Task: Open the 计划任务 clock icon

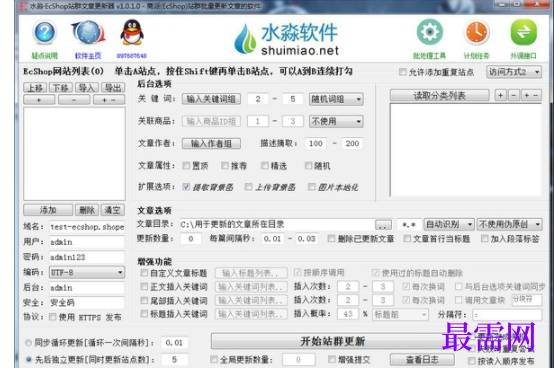Action: (x=476, y=33)
